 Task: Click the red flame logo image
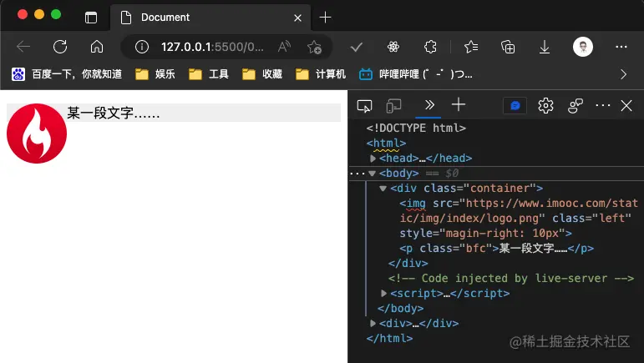pos(37,134)
